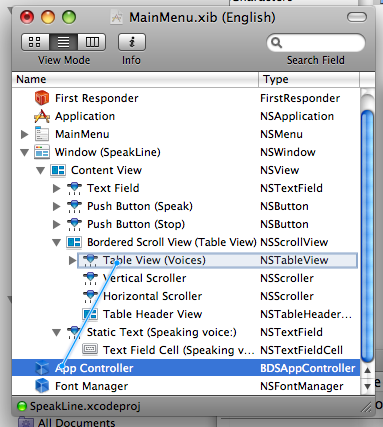Select the Horizontal Scroller row name
The width and height of the screenshot is (383, 427).
(x=153, y=296)
